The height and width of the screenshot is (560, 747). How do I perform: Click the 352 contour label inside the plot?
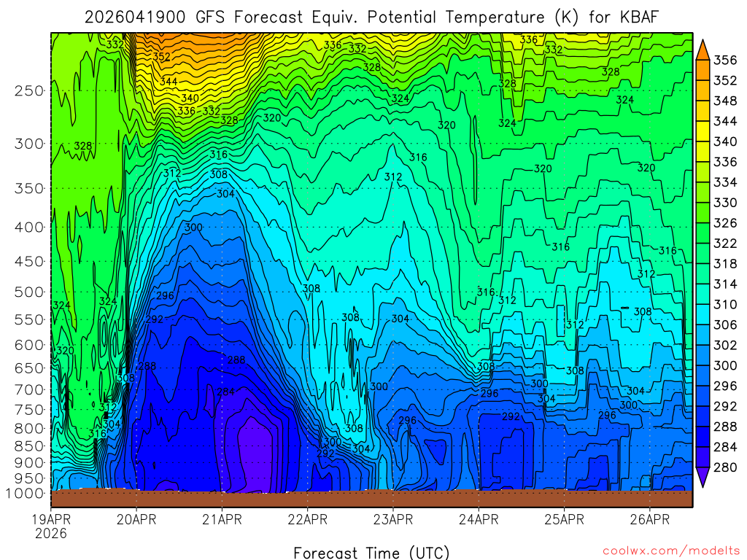pyautogui.click(x=161, y=57)
